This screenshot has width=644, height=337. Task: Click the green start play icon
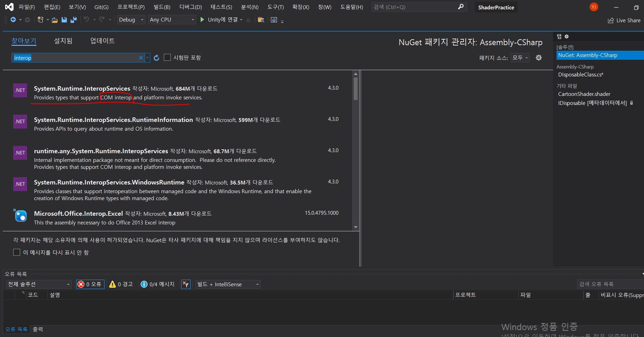pos(202,20)
